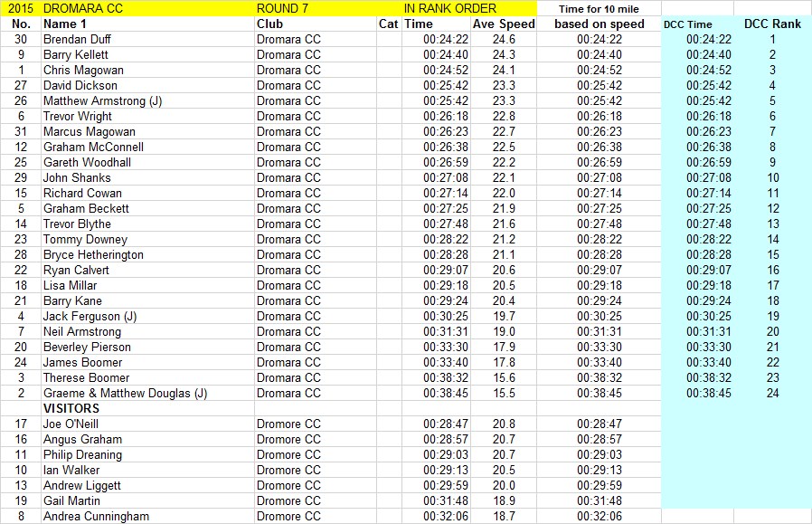
Task: Select the Ave Speed value "24.1"
Action: point(504,70)
